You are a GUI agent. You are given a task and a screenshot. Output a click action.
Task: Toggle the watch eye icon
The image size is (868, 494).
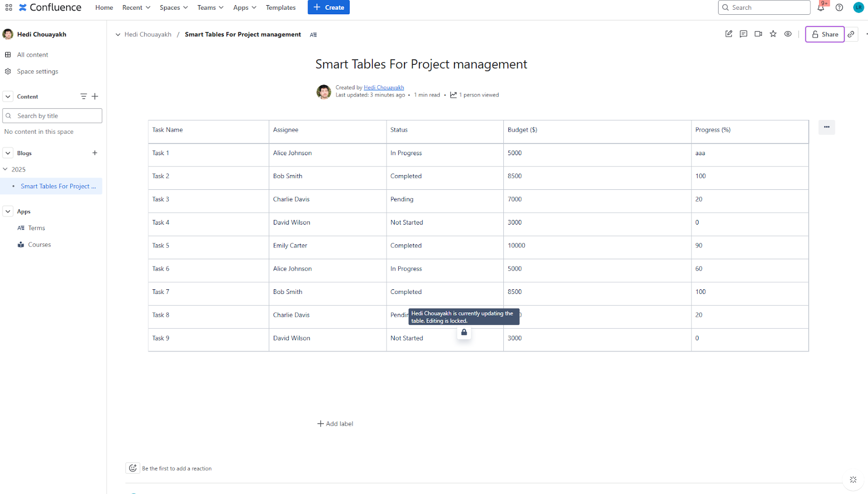click(788, 34)
